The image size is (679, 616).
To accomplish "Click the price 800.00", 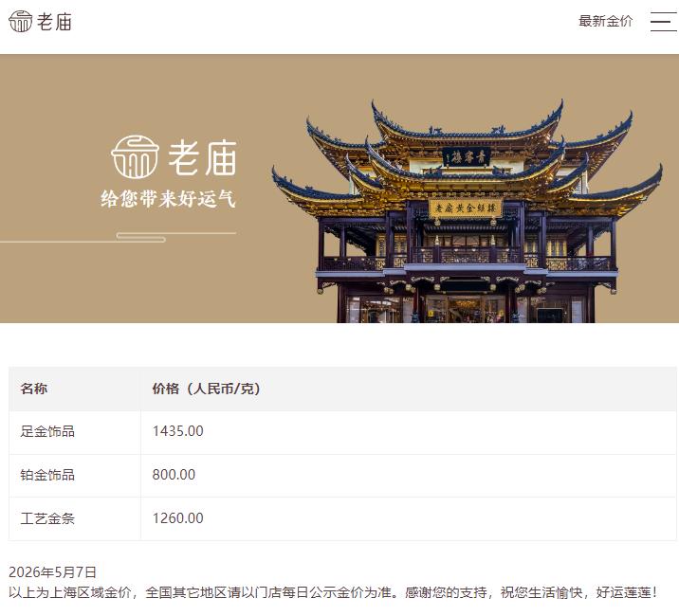I will [174, 475].
